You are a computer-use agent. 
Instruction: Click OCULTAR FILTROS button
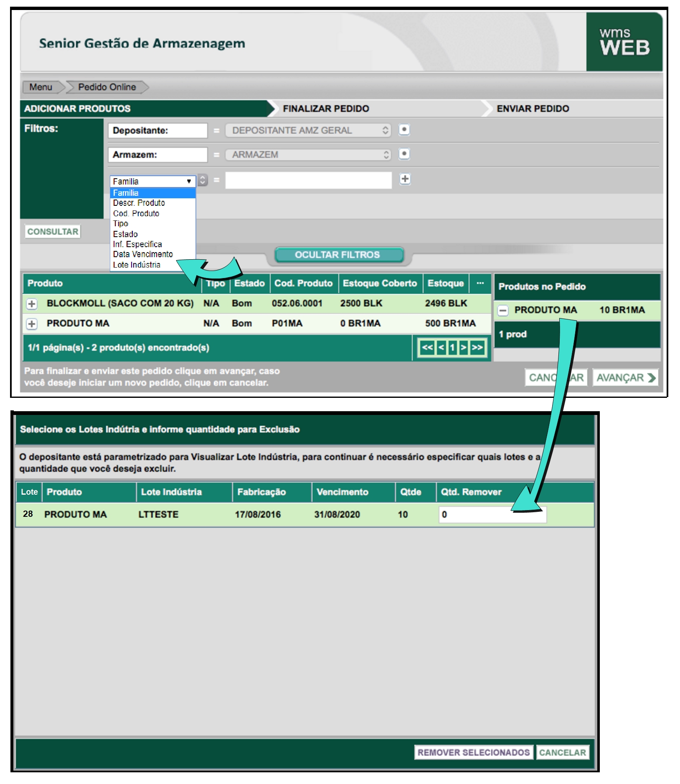pyautogui.click(x=339, y=255)
